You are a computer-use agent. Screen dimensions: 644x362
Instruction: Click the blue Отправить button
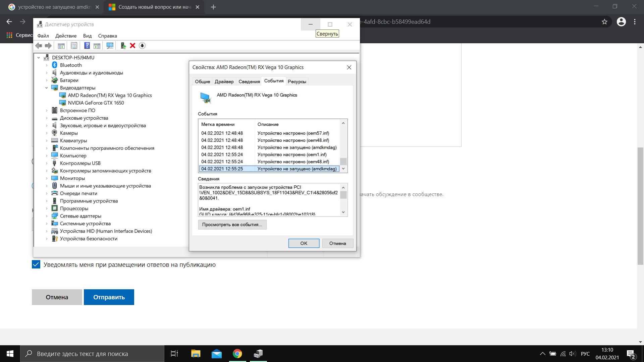109,297
